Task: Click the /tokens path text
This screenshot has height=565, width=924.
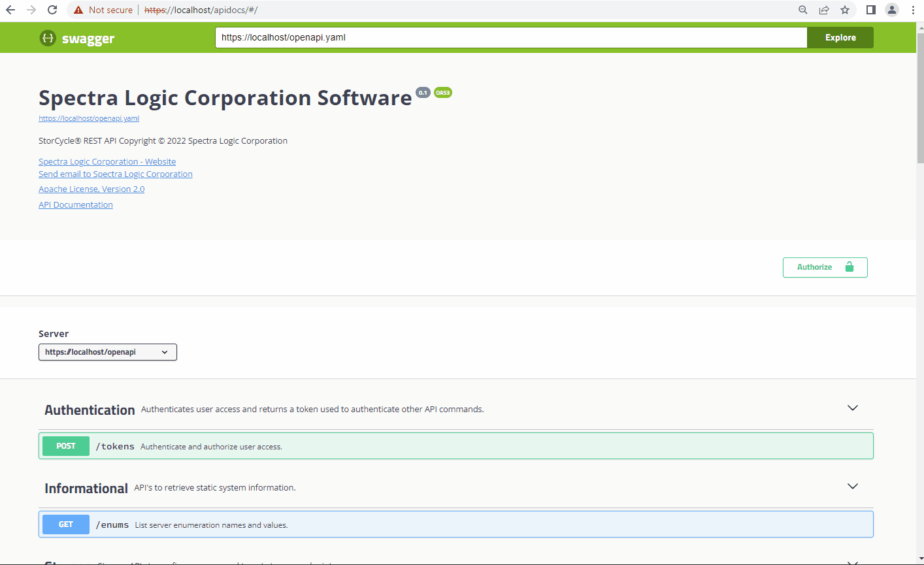Action: [x=115, y=446]
